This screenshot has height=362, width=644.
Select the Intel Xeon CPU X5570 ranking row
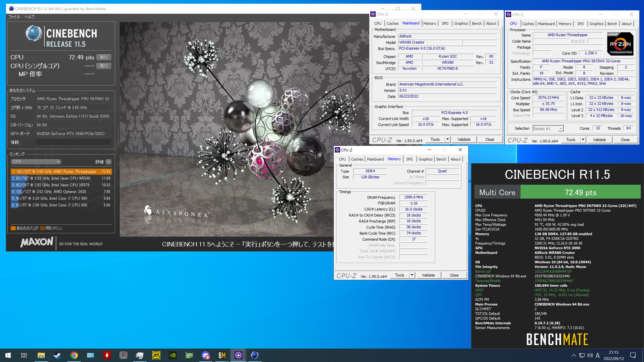(61, 185)
